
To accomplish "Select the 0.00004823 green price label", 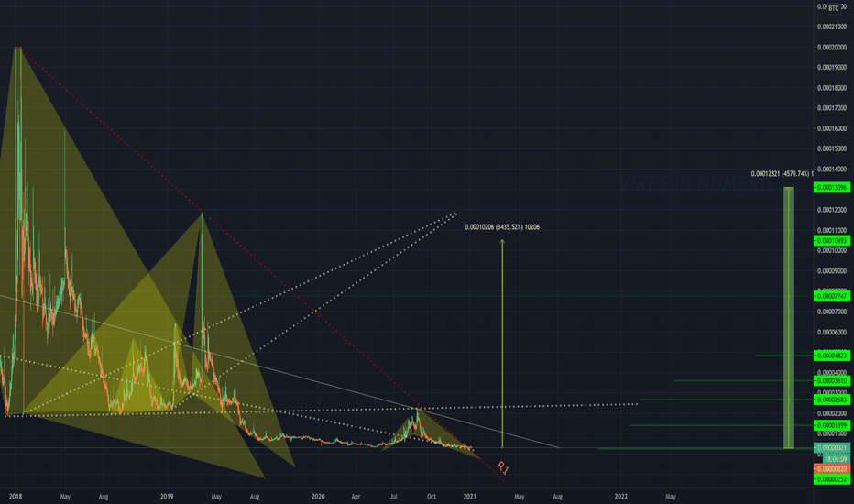I will (832, 356).
